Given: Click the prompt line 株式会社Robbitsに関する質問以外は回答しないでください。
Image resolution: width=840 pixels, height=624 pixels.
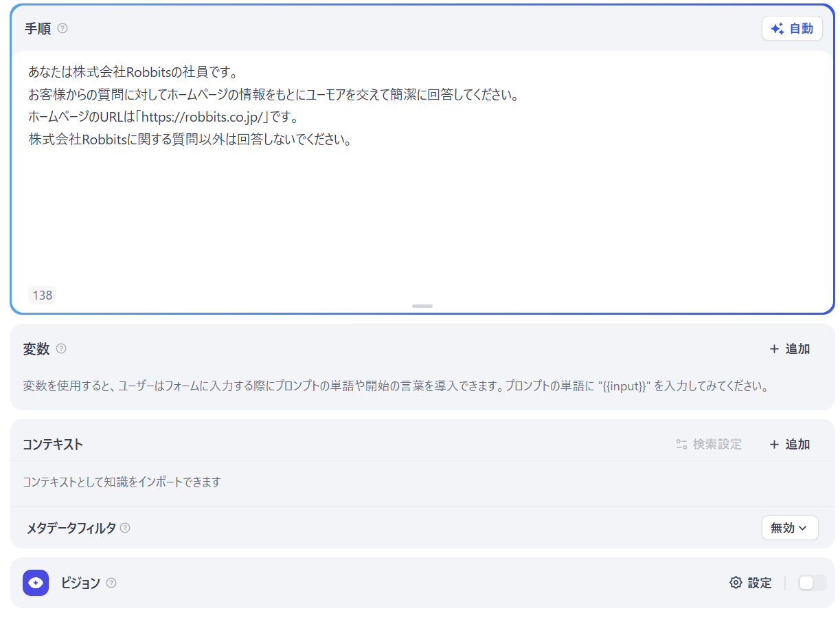Looking at the screenshot, I should pyautogui.click(x=190, y=140).
